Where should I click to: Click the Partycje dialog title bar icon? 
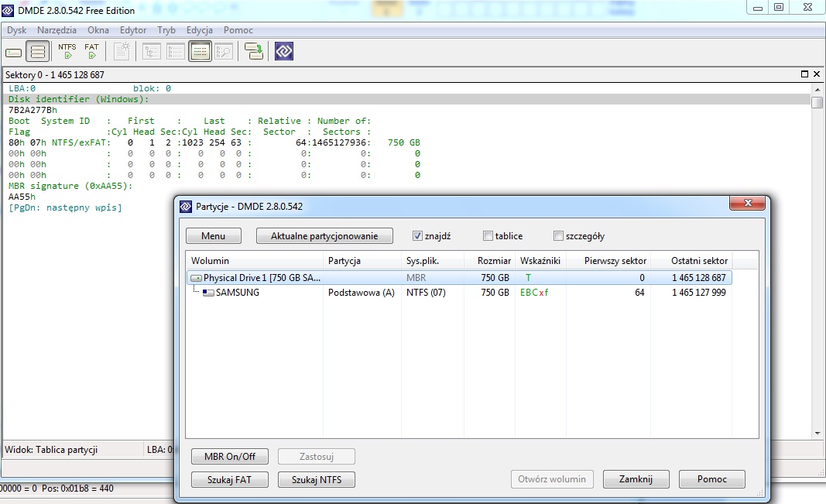186,207
